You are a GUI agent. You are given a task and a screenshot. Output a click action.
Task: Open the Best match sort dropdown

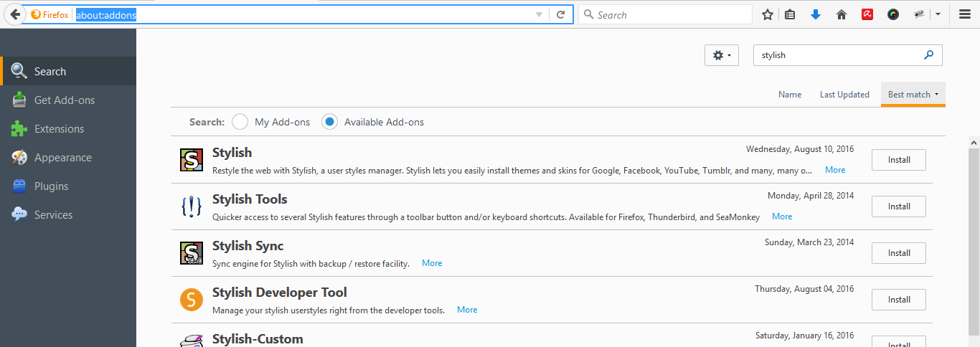(x=913, y=95)
